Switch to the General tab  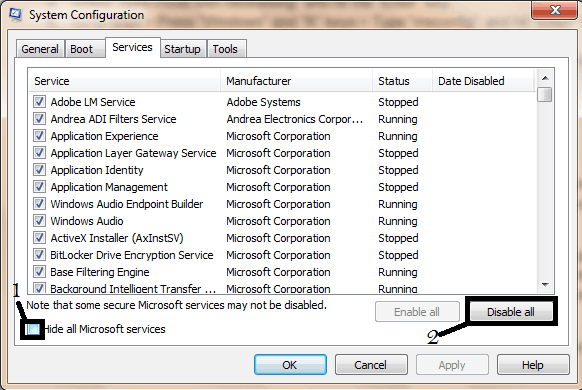tap(40, 49)
